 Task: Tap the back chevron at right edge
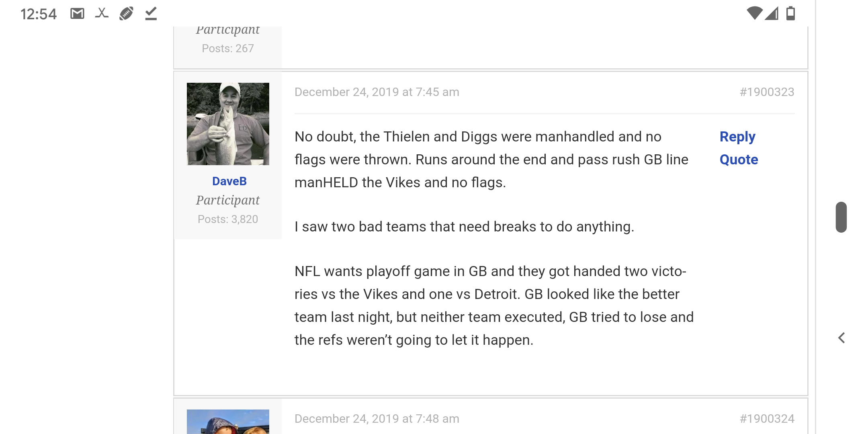tap(841, 338)
